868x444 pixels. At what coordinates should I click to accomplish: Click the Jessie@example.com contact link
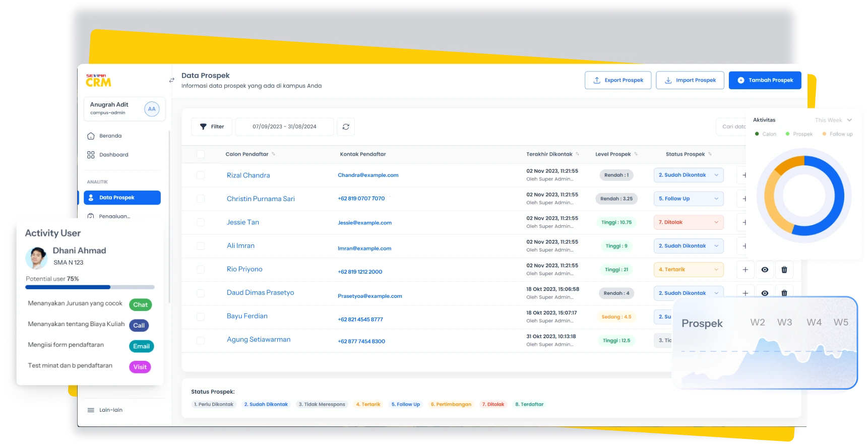[365, 223]
